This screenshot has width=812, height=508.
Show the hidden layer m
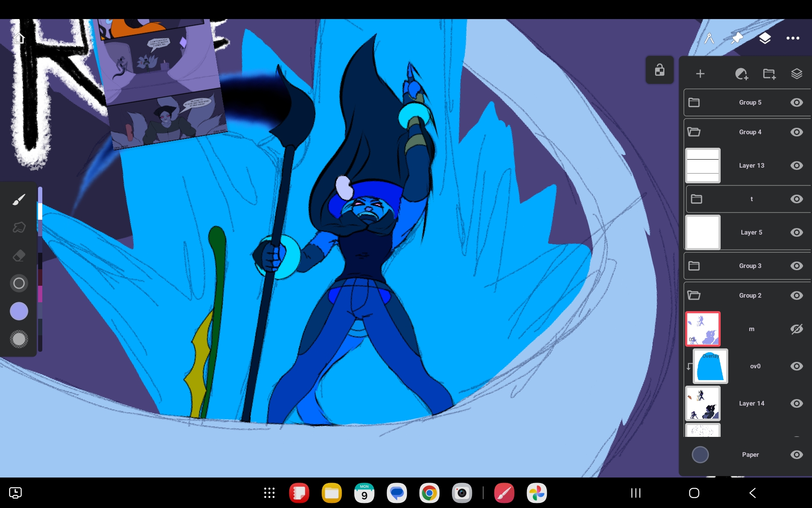(x=796, y=329)
